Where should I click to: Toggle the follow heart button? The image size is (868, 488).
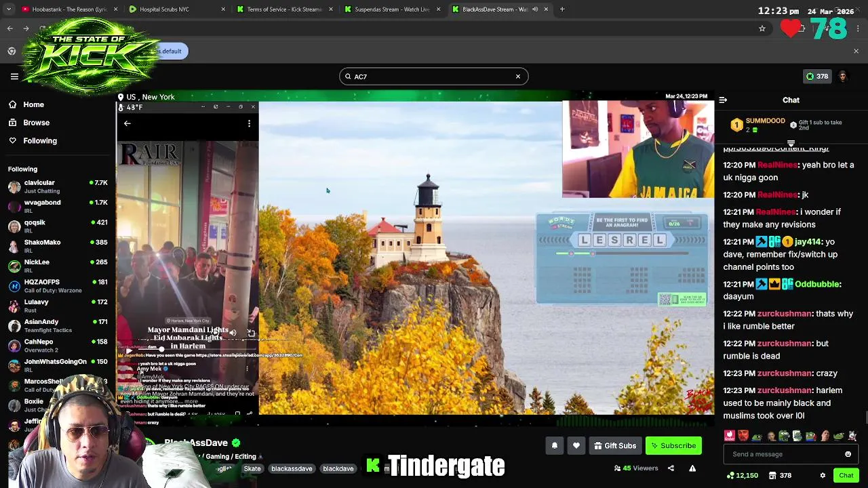tap(576, 445)
